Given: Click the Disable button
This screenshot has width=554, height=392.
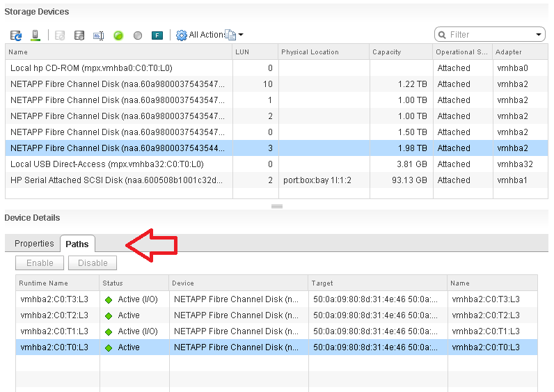Looking at the screenshot, I should pos(93,263).
